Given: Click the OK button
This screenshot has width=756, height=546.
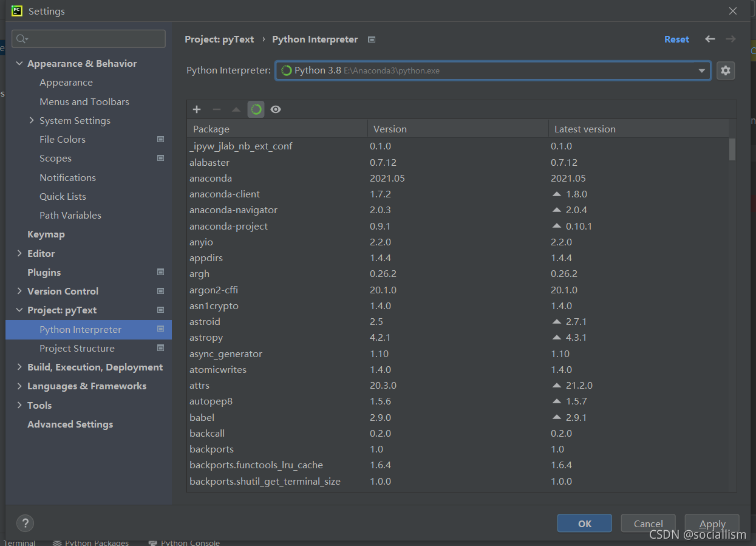Looking at the screenshot, I should [585, 524].
